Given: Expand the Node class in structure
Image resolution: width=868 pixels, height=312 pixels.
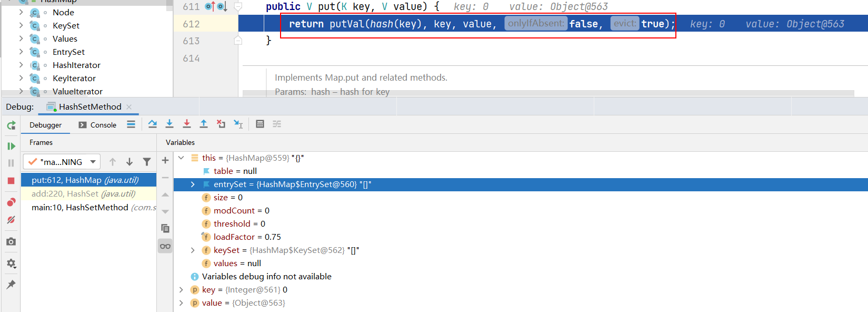Looking at the screenshot, I should (21, 12).
